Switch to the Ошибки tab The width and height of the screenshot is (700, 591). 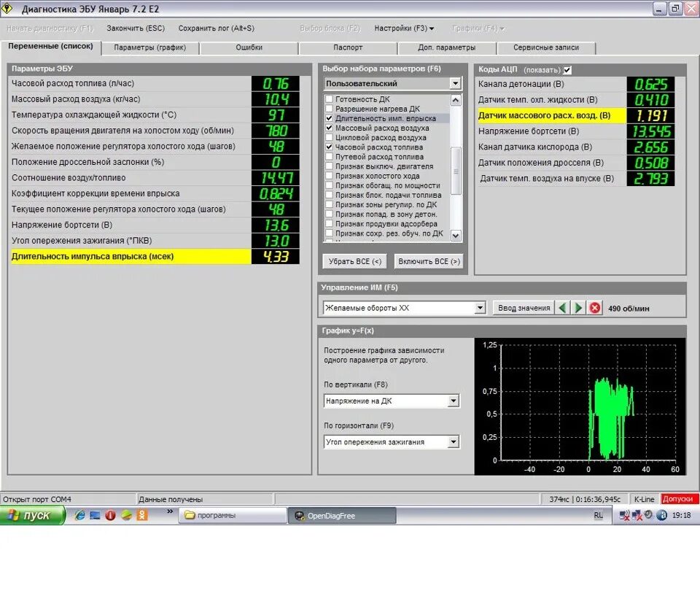[x=249, y=47]
